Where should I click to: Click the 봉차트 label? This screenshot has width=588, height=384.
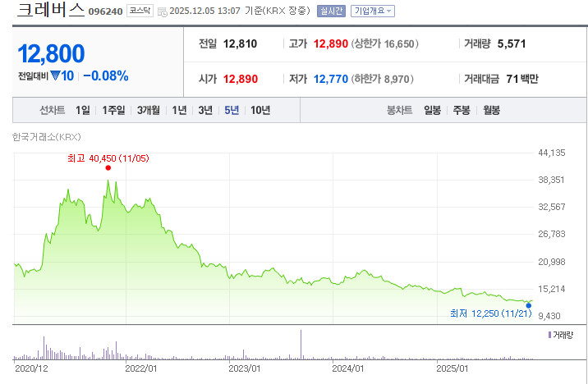coord(400,110)
